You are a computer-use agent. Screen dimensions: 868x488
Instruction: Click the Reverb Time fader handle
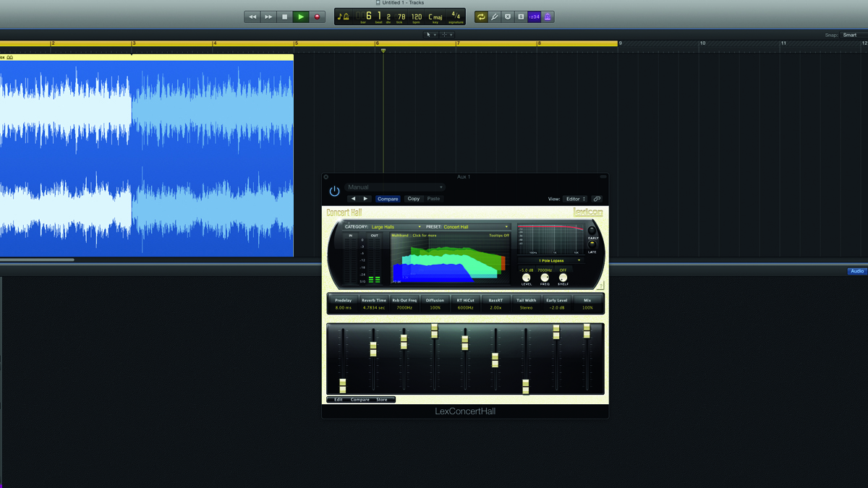coord(373,348)
